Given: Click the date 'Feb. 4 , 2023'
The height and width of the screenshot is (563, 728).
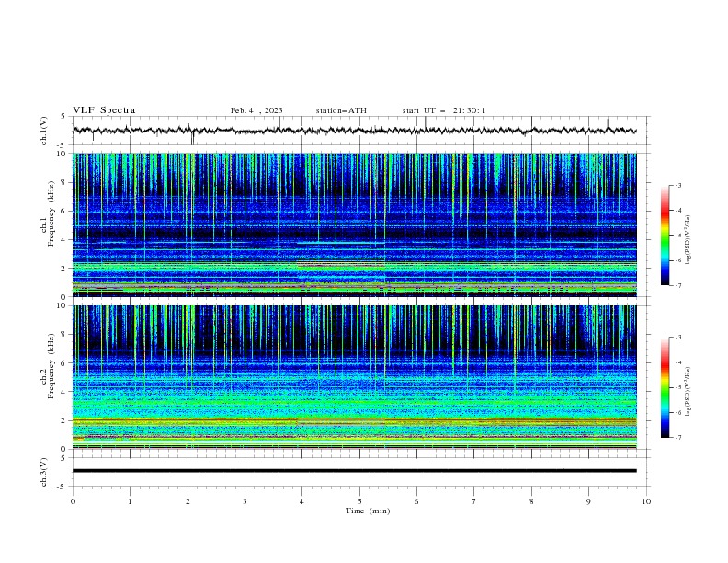Looking at the screenshot, I should click(256, 110).
